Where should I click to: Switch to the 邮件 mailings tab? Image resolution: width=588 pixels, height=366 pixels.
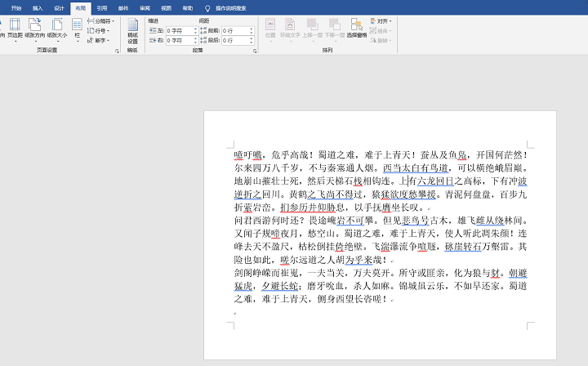123,8
